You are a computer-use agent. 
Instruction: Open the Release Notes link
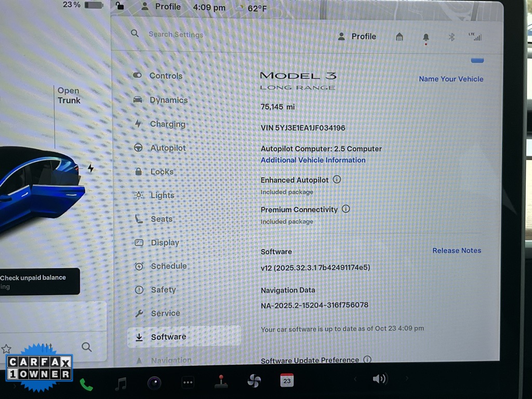[457, 250]
